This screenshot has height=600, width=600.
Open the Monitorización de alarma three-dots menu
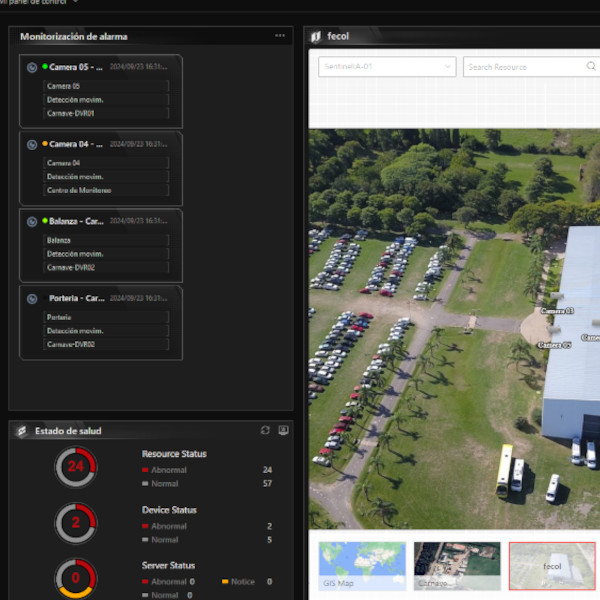pyautogui.click(x=280, y=36)
